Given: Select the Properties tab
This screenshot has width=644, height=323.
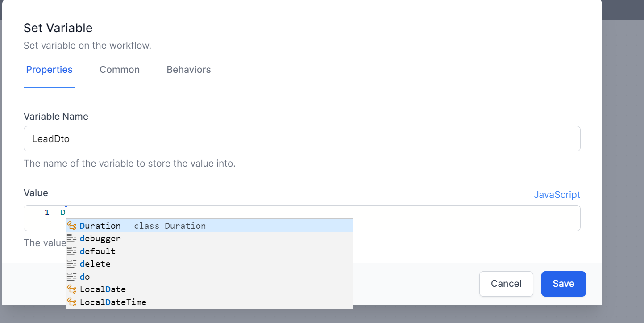Looking at the screenshot, I should [49, 70].
